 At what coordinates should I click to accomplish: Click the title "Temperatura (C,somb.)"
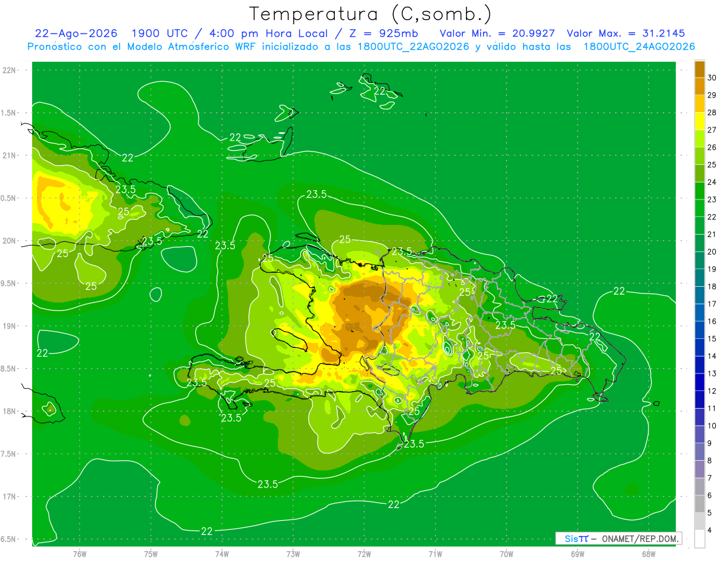tap(371, 14)
